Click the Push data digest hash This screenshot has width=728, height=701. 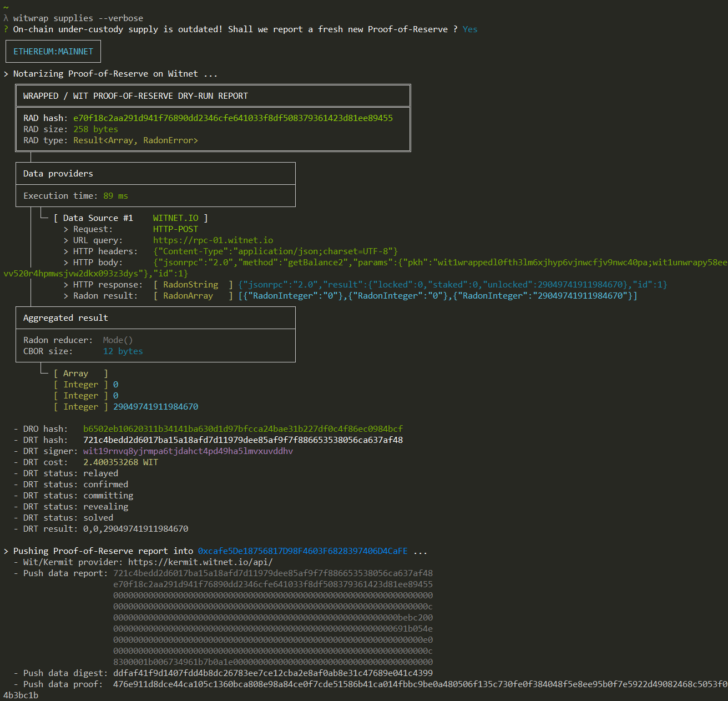tap(273, 673)
